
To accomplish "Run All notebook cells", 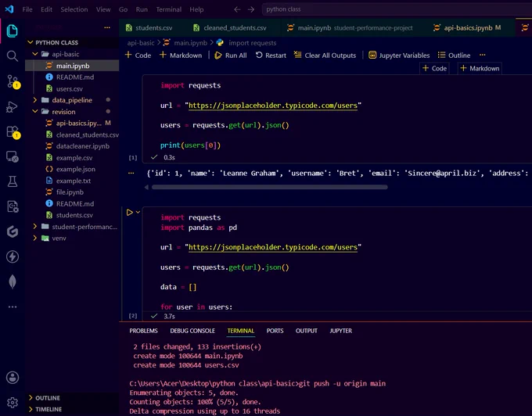I will coord(231,56).
